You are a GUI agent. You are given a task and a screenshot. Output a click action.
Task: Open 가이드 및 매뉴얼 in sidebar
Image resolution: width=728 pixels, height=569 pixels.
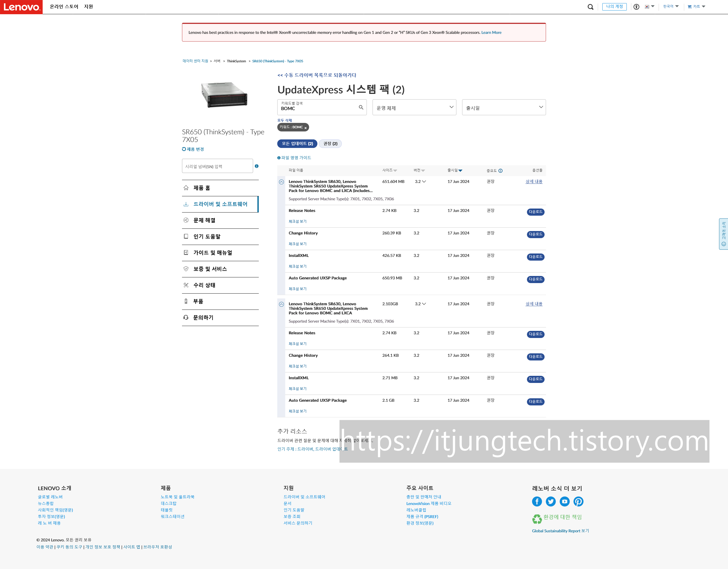pyautogui.click(x=220, y=253)
